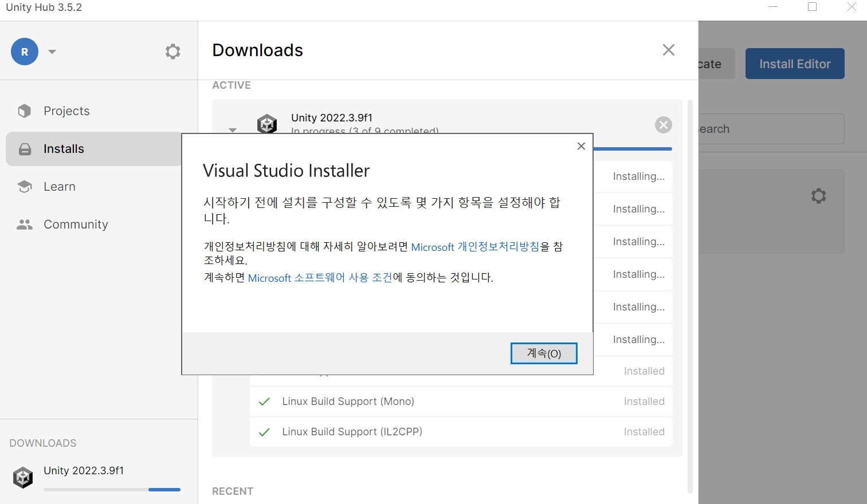Select Linux Build Support (IL2CPP) row
Viewport: 867px width, 504px height.
(x=461, y=432)
